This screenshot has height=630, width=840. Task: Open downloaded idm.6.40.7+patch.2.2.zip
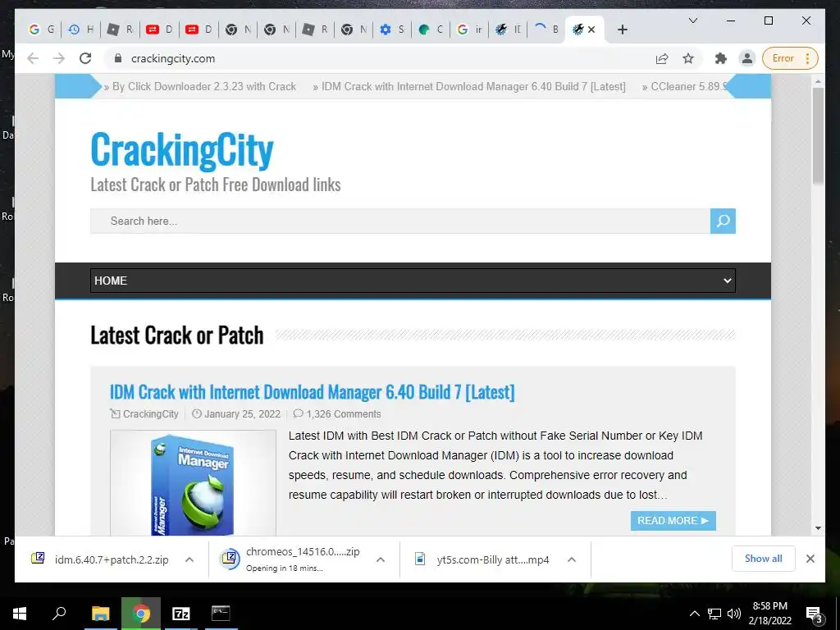[x=99, y=559]
